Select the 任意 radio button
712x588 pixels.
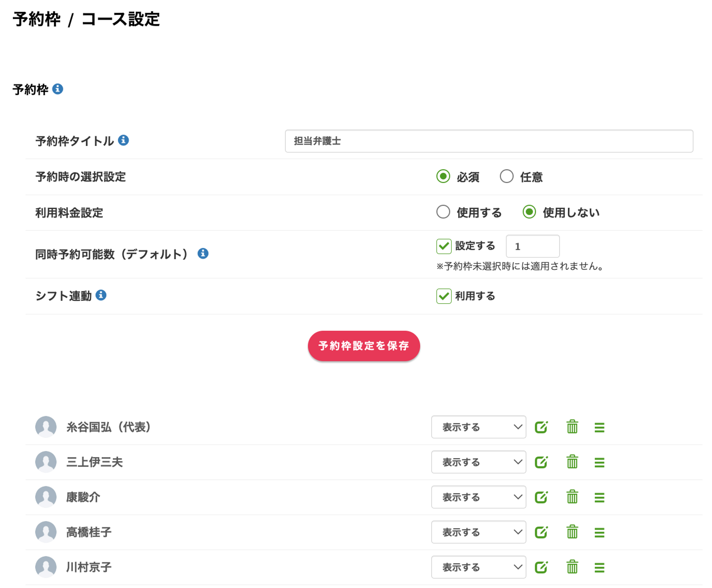pos(507,176)
